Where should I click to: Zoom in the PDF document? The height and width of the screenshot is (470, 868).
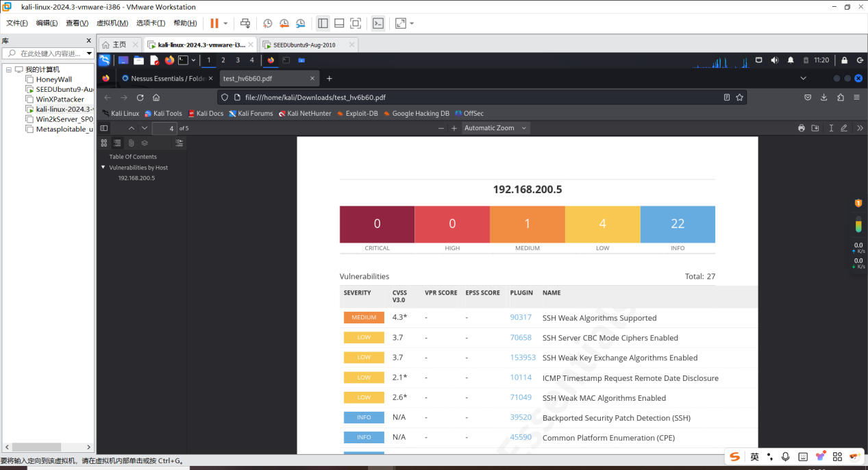(x=454, y=128)
